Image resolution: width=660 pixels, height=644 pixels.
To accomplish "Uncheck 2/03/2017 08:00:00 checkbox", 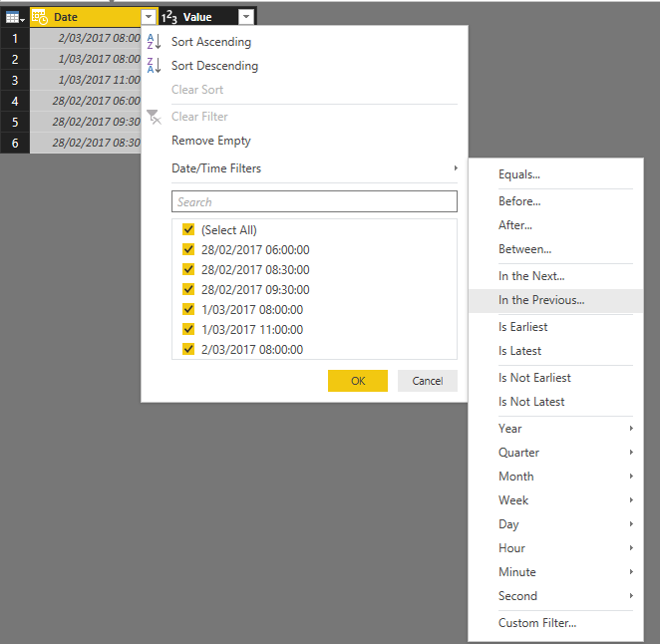I will tap(188, 349).
